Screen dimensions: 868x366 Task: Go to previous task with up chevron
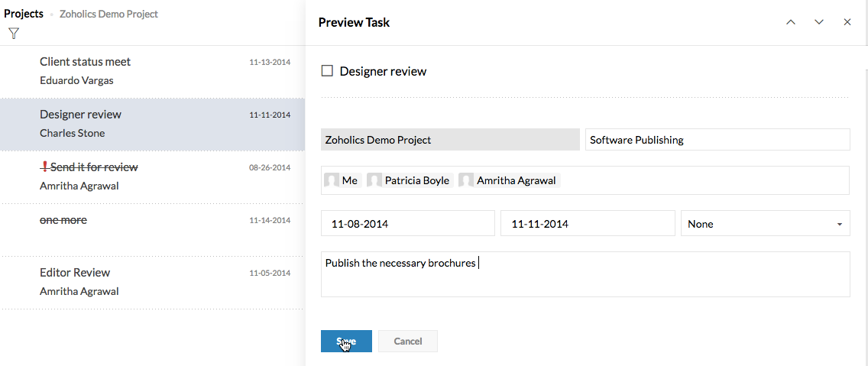pos(791,22)
